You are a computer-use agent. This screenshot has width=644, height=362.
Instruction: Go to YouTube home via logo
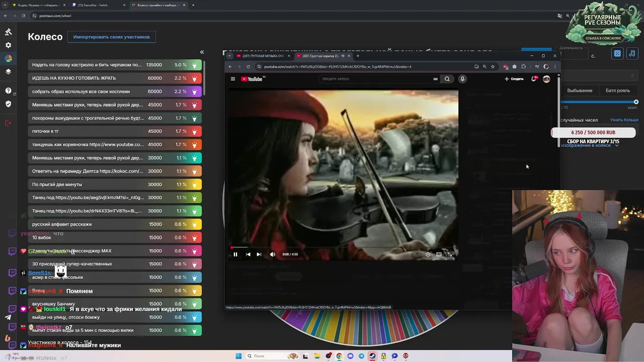click(252, 79)
